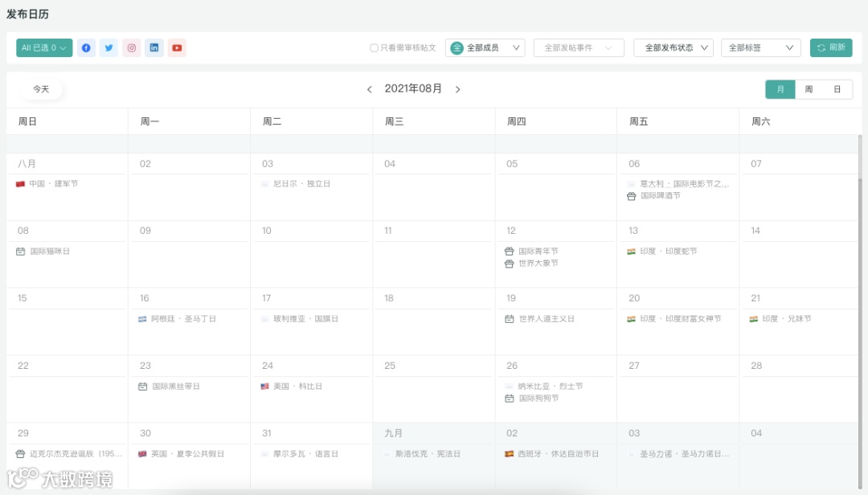
Task: Open 玻利维亚·国旗日 event
Action: 300,319
